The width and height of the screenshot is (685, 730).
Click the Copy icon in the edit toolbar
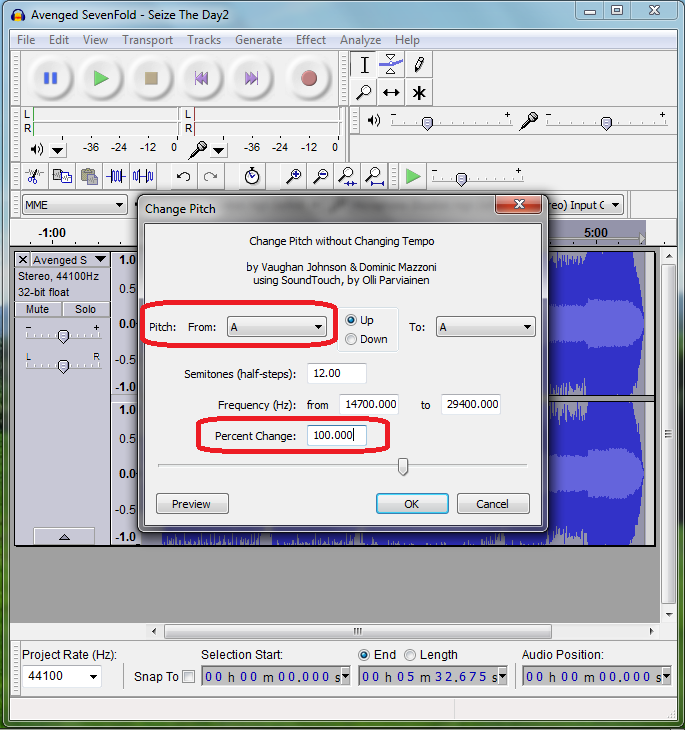point(62,176)
